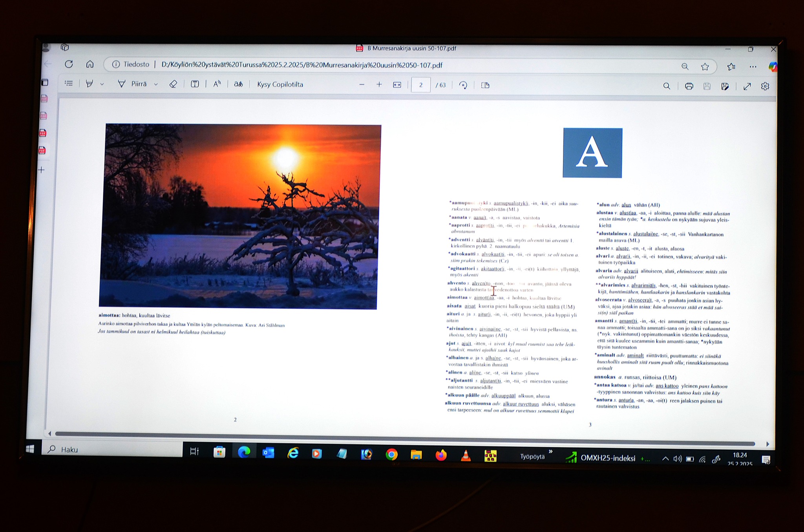Print the PDF document

pyautogui.click(x=689, y=86)
